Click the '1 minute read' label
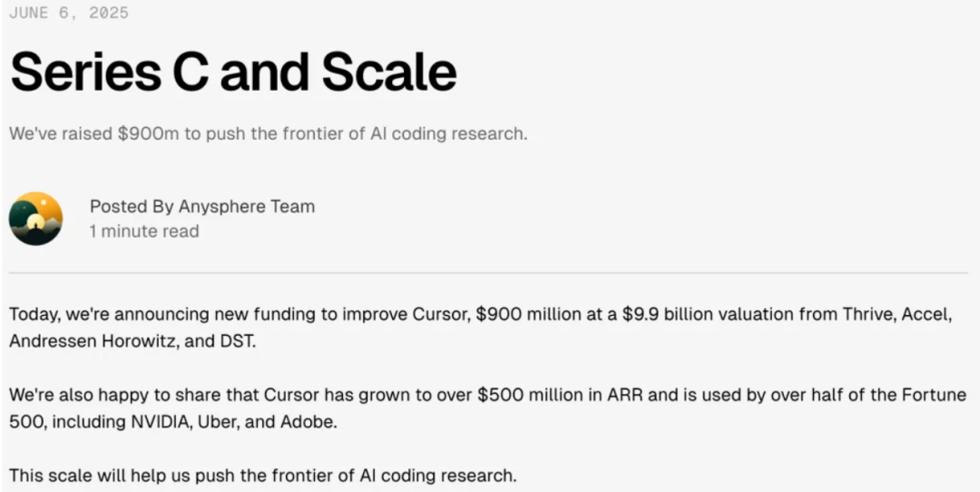 click(144, 231)
